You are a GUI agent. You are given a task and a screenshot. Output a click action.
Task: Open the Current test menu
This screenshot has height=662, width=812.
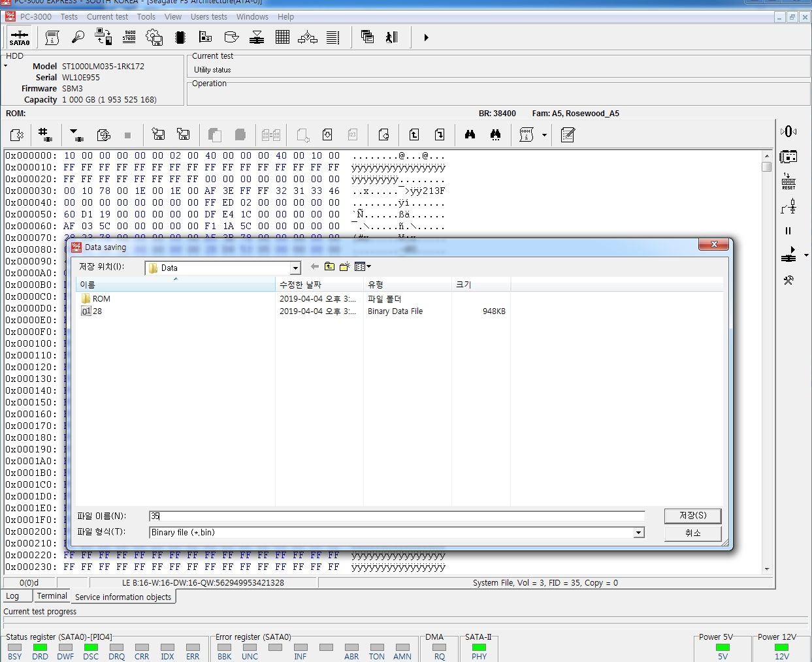click(107, 17)
